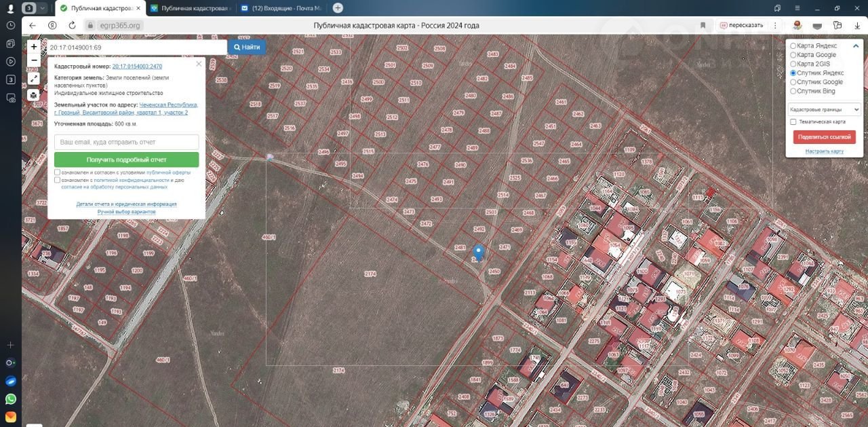This screenshot has width=868, height=427.
Task: Toggle fullscreen map view icon
Action: coord(34,79)
